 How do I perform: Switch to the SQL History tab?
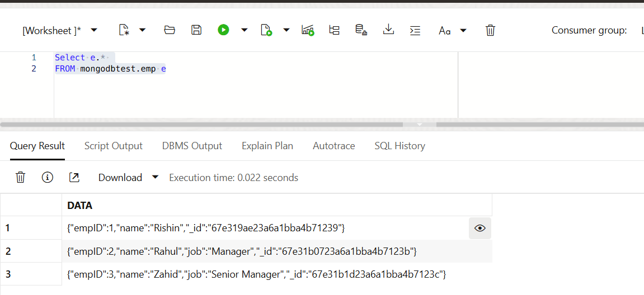click(399, 146)
